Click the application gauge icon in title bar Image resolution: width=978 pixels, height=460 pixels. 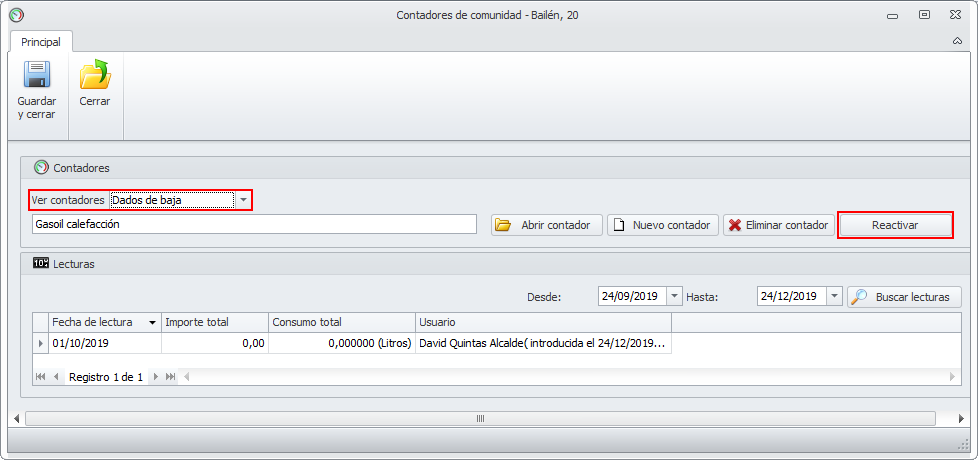16,14
